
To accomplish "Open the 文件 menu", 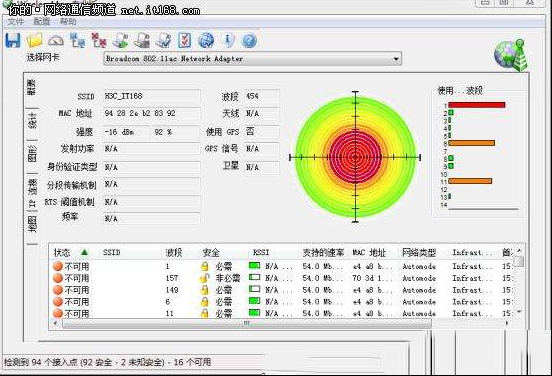I will pos(16,22).
